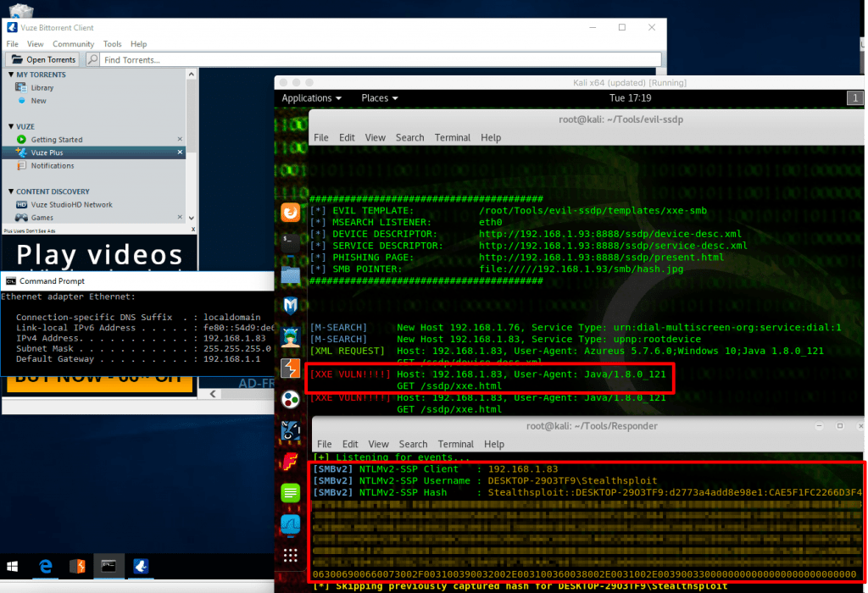Open Games in Content Discovery
Viewport: 868px width, 593px height.
point(42,218)
